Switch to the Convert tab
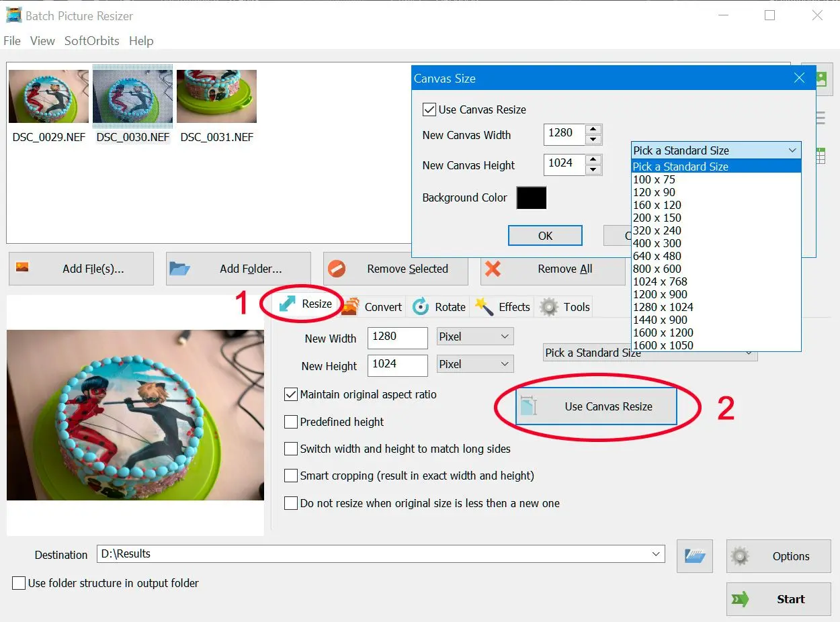The image size is (840, 622). [x=372, y=307]
